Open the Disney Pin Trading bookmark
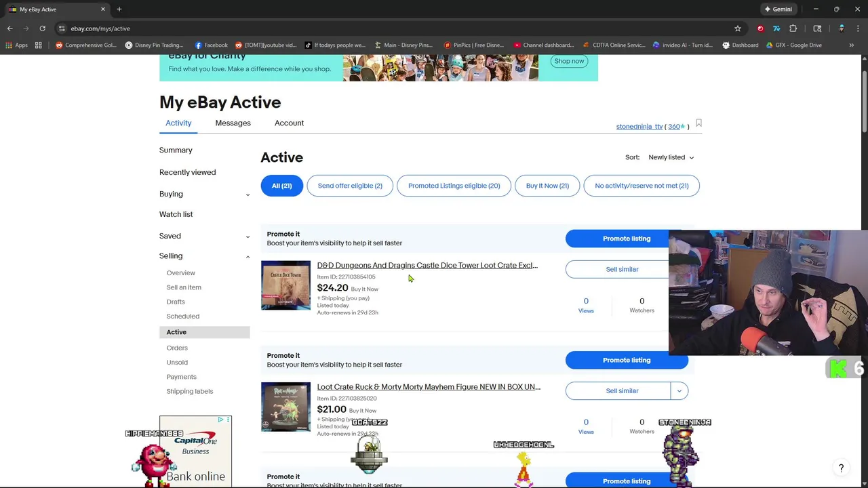The image size is (868, 488). (x=155, y=45)
